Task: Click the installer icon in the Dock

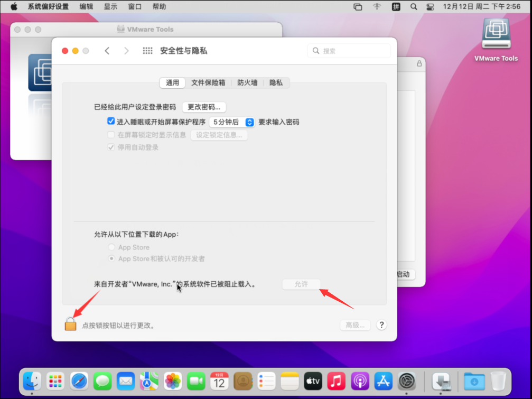Action: [x=442, y=381]
